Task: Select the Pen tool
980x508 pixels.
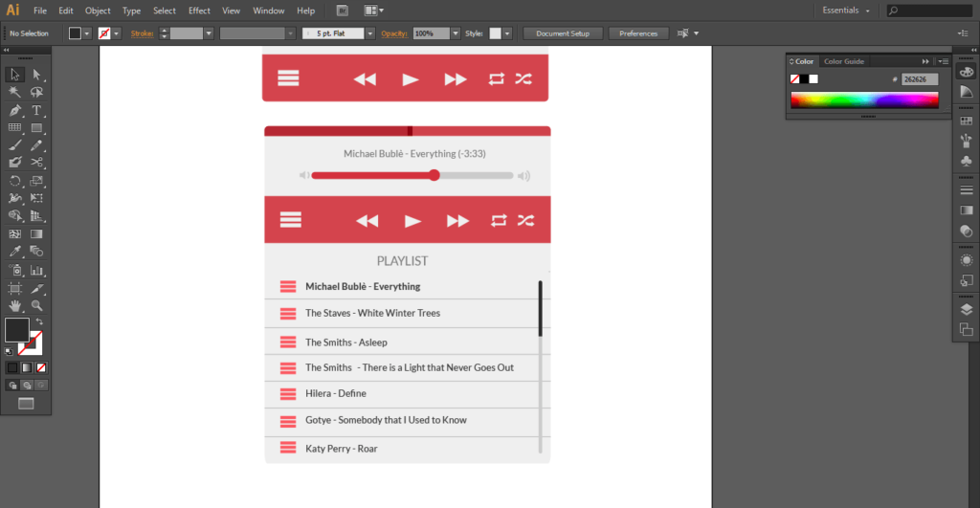Action: point(14,111)
